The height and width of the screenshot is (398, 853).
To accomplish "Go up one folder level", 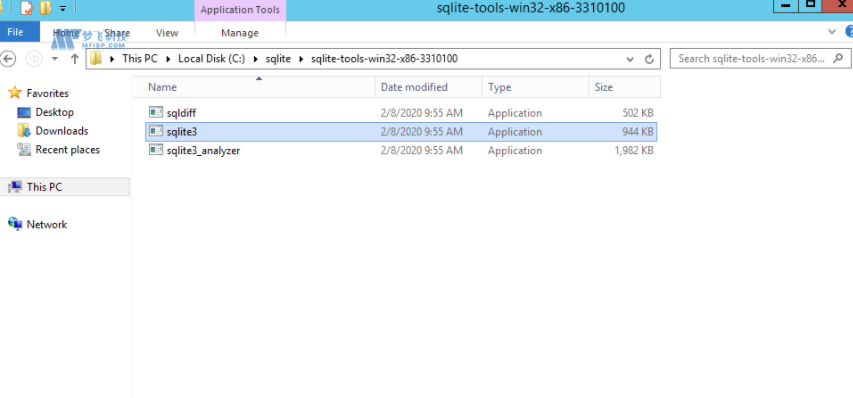I will tap(75, 59).
